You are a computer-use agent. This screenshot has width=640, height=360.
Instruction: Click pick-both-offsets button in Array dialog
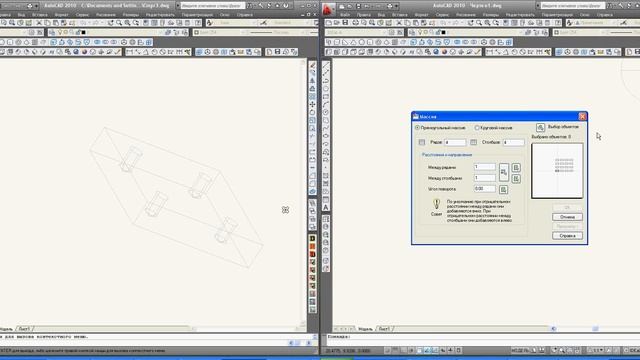click(504, 172)
